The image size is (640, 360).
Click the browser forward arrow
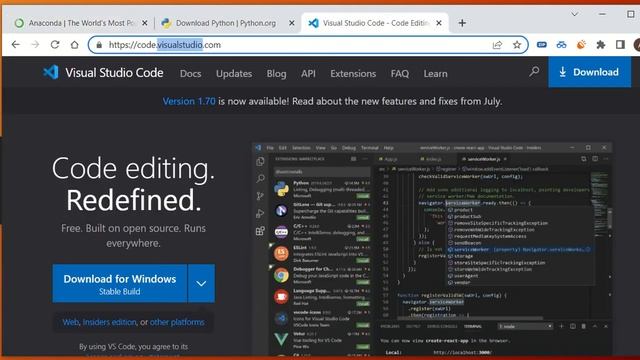coord(35,44)
